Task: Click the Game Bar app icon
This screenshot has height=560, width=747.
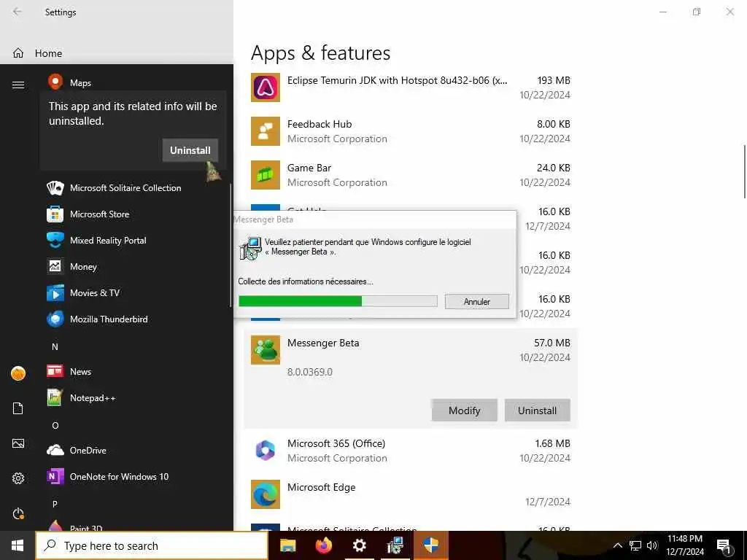Action: 266,175
